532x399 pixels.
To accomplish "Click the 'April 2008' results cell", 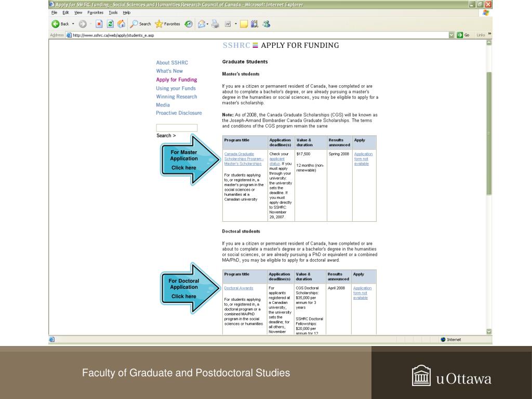I will tap(336, 288).
